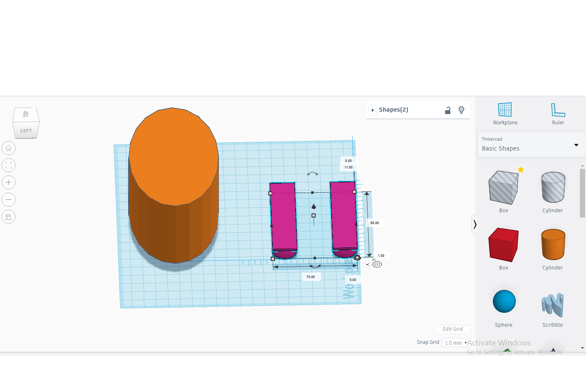Hide selected shapes with the lightbulb
Screen dimensions: 588x368
(x=461, y=110)
